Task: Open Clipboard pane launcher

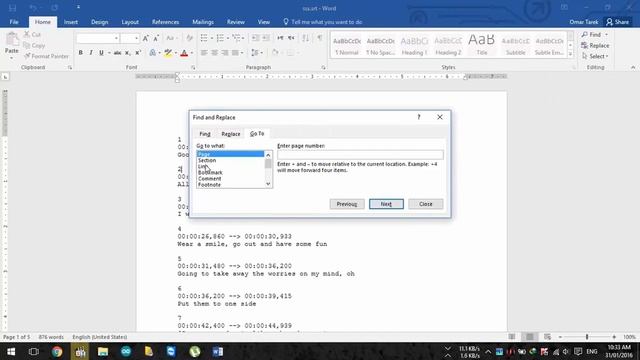Action: point(70,67)
